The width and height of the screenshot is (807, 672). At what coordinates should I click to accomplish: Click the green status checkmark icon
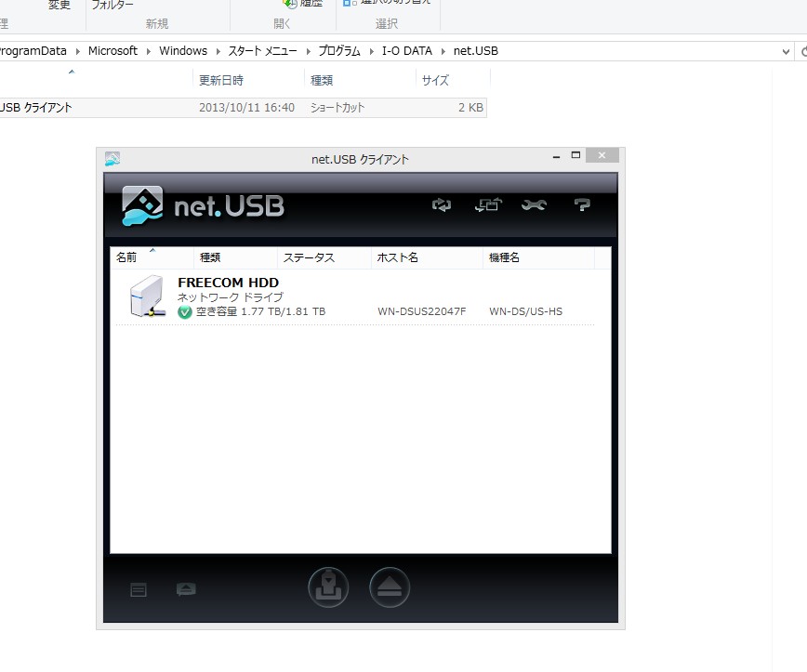pyautogui.click(x=185, y=311)
